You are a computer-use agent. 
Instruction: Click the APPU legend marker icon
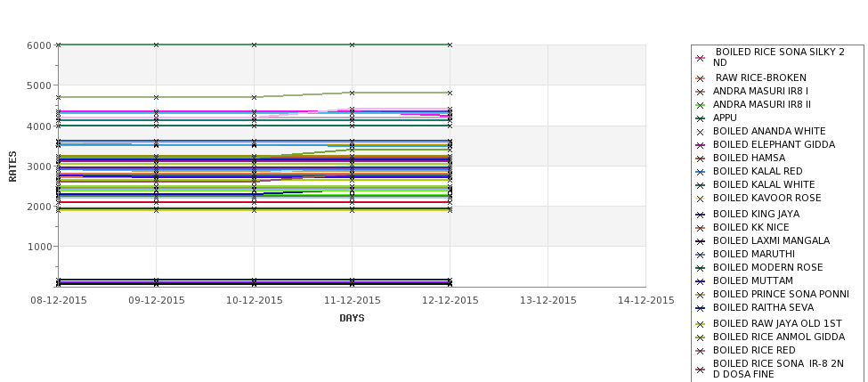pos(701,118)
